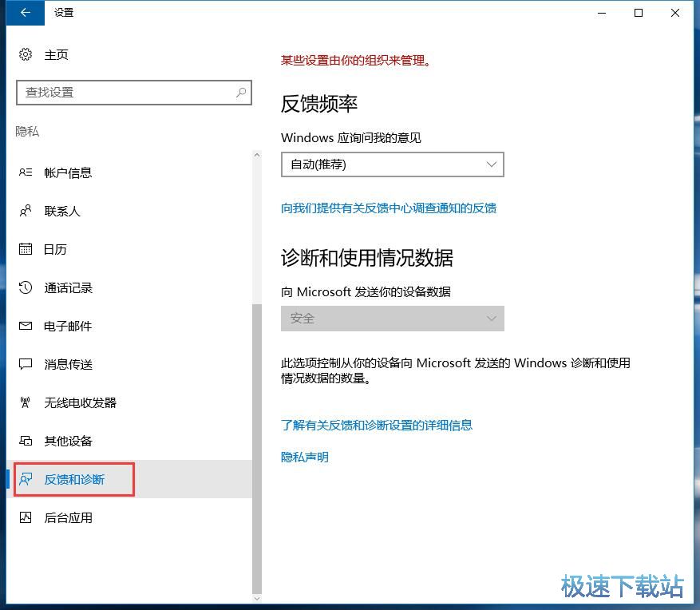
Task: Open the 隐私声明 link
Action: [x=304, y=457]
